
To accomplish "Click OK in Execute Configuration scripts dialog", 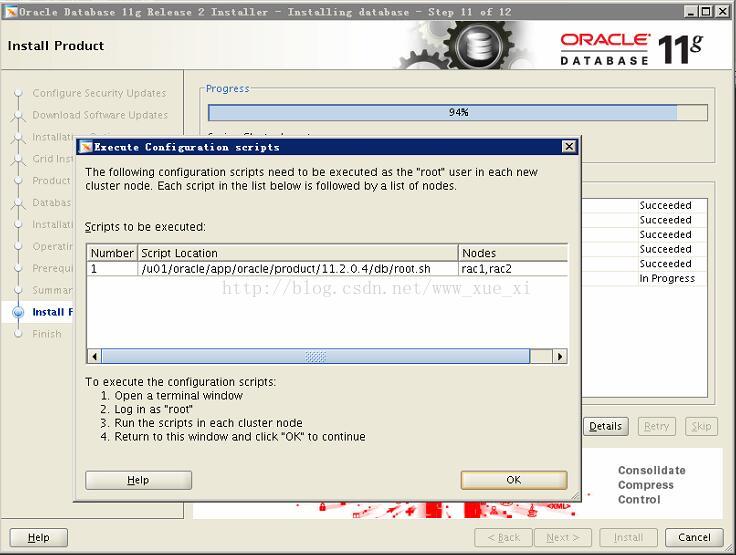I will coord(514,480).
